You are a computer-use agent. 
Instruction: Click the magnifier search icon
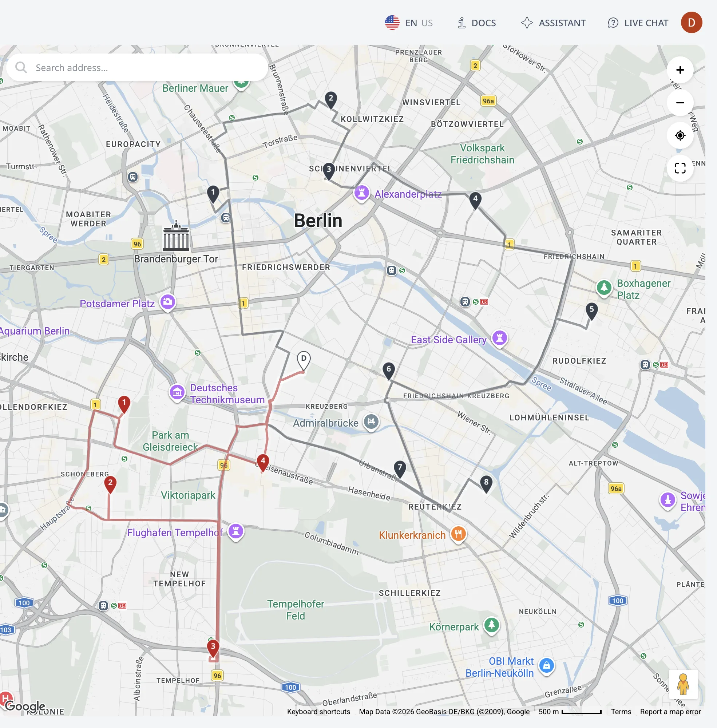[21, 67]
